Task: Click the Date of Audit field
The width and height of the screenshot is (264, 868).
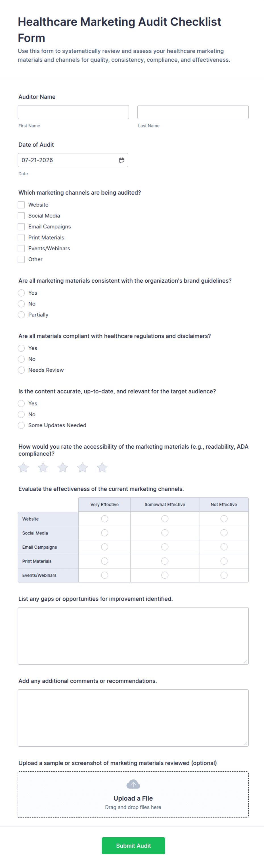Action: pyautogui.click(x=73, y=160)
